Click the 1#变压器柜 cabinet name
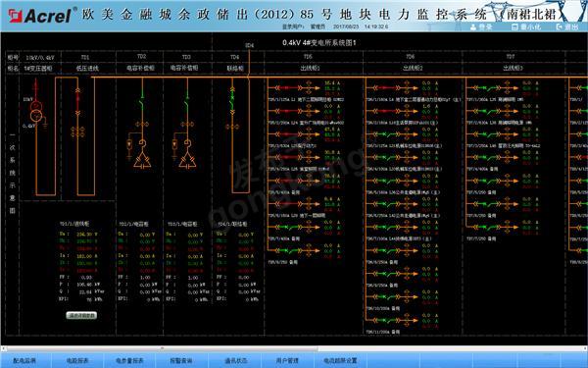588x368 pixels. (x=38, y=69)
